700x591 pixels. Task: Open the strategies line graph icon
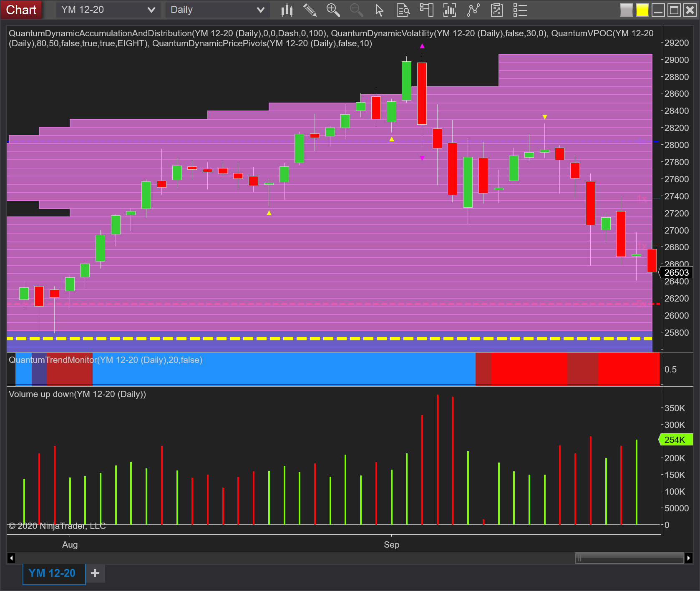point(473,10)
